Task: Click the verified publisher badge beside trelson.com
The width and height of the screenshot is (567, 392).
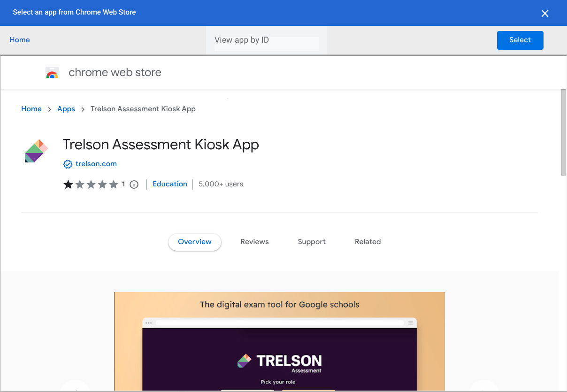Action: tap(68, 164)
